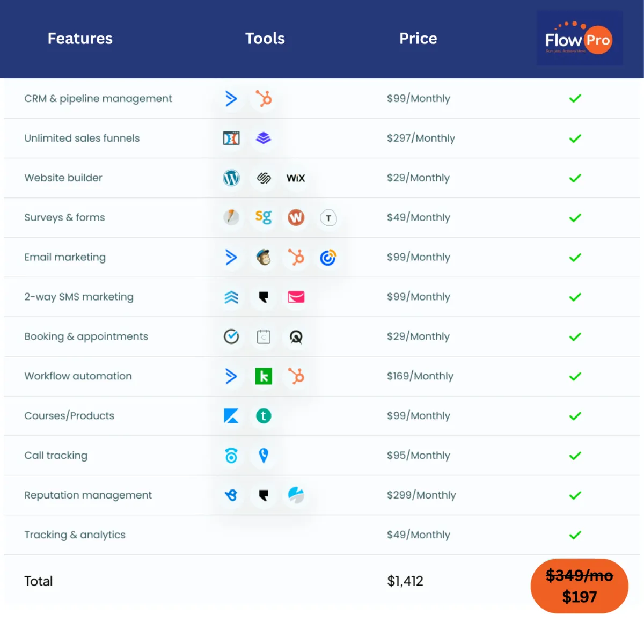Image resolution: width=644 pixels, height=644 pixels.
Task: Click the green checkmark for Tracking & analytics
Action: 575,535
